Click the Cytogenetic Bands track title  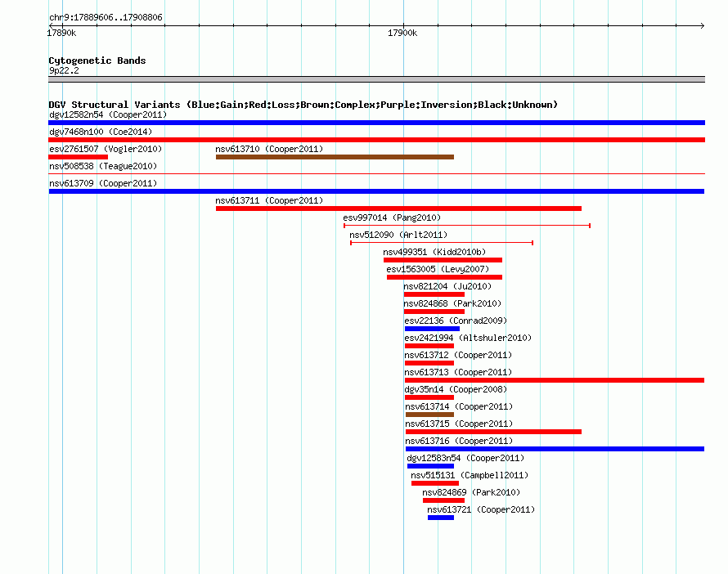[x=97, y=61]
